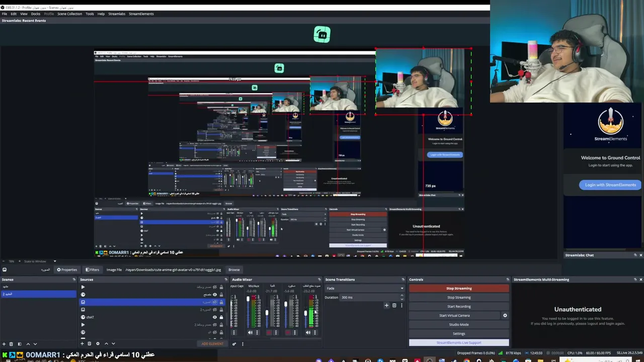Remove the scene transition with trash icon
The image size is (644, 362).
click(394, 305)
